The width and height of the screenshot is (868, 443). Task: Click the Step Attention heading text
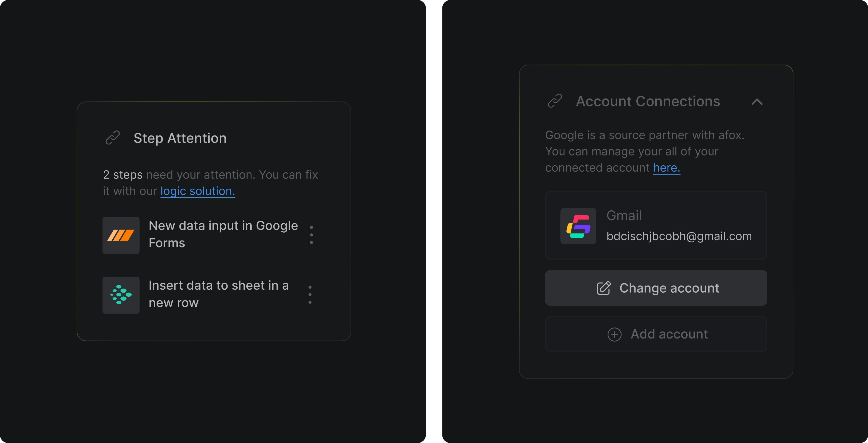180,138
